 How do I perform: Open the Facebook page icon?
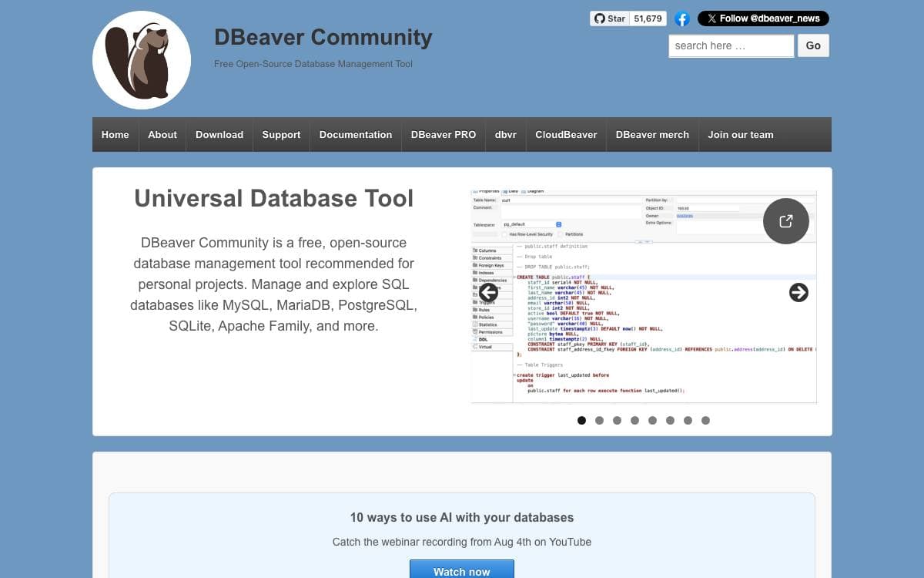coord(682,18)
